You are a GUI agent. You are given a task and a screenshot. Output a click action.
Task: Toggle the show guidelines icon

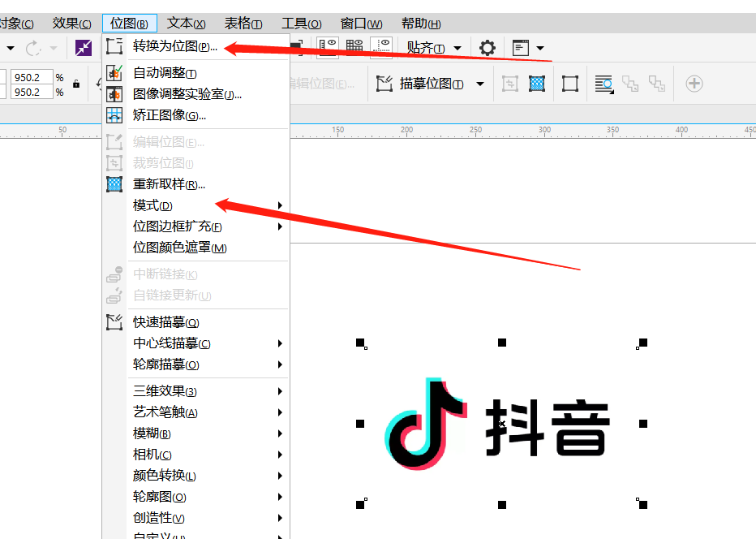381,47
